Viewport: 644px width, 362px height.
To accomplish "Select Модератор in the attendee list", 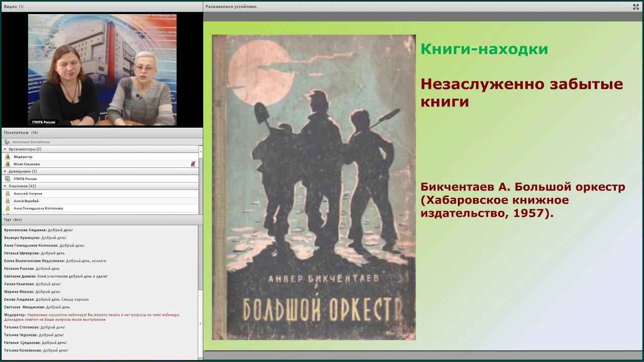I will pyautogui.click(x=100, y=157).
